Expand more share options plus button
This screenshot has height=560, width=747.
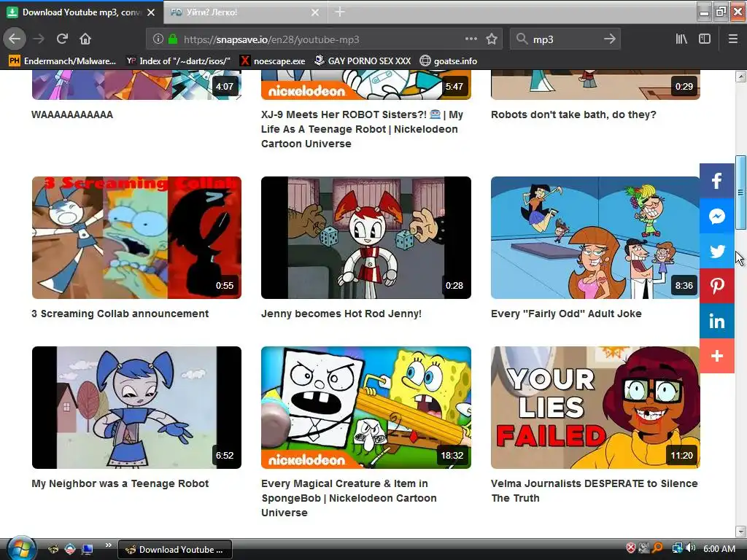point(717,356)
